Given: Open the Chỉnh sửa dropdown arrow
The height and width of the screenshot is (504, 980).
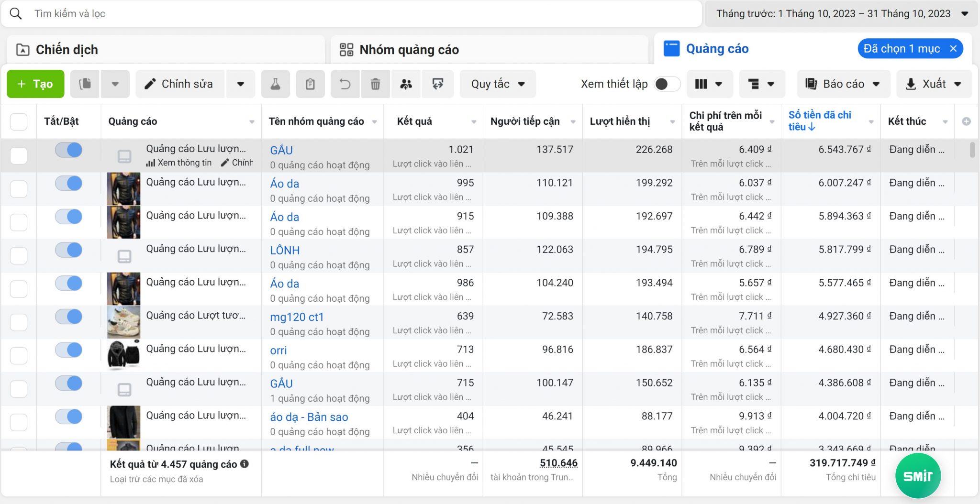Looking at the screenshot, I should click(241, 84).
